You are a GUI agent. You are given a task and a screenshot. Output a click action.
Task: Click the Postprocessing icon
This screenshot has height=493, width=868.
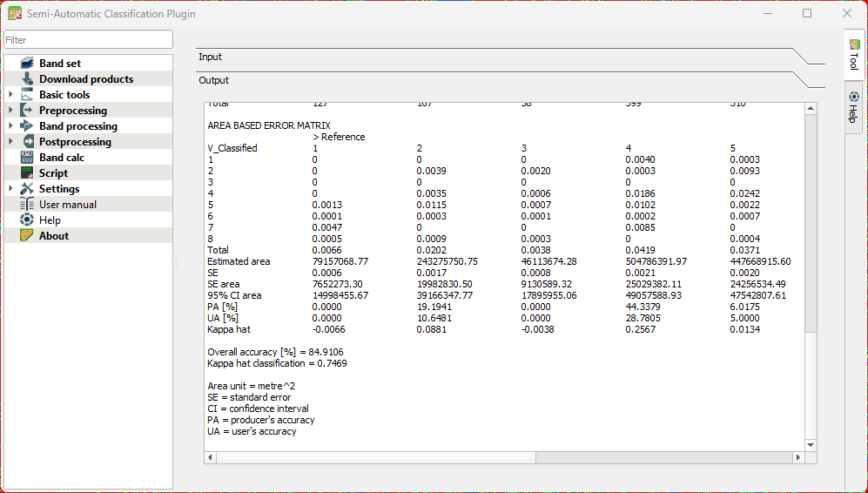click(x=27, y=142)
